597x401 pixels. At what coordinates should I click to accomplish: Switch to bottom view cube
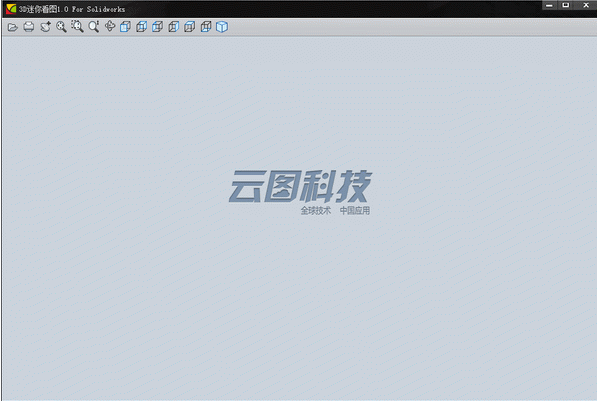click(206, 27)
